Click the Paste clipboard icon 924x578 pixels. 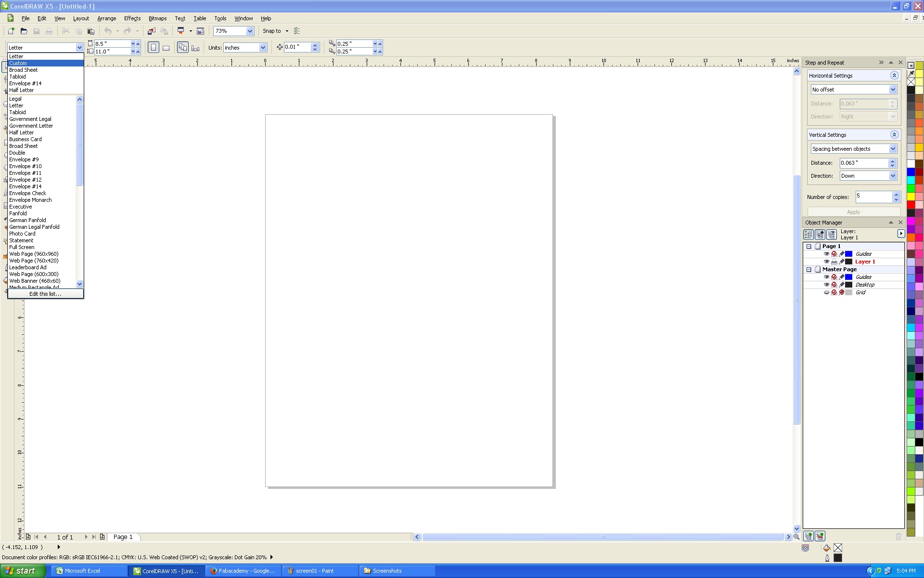click(90, 31)
